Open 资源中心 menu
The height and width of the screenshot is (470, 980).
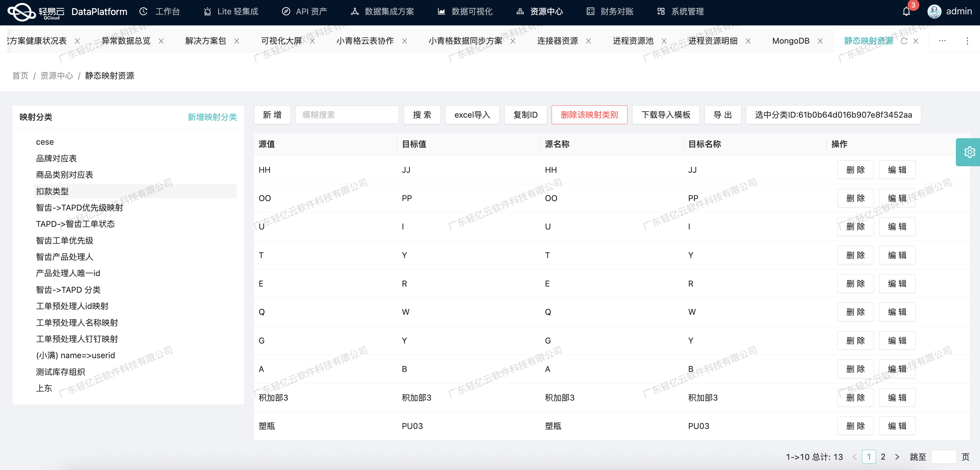(539, 12)
